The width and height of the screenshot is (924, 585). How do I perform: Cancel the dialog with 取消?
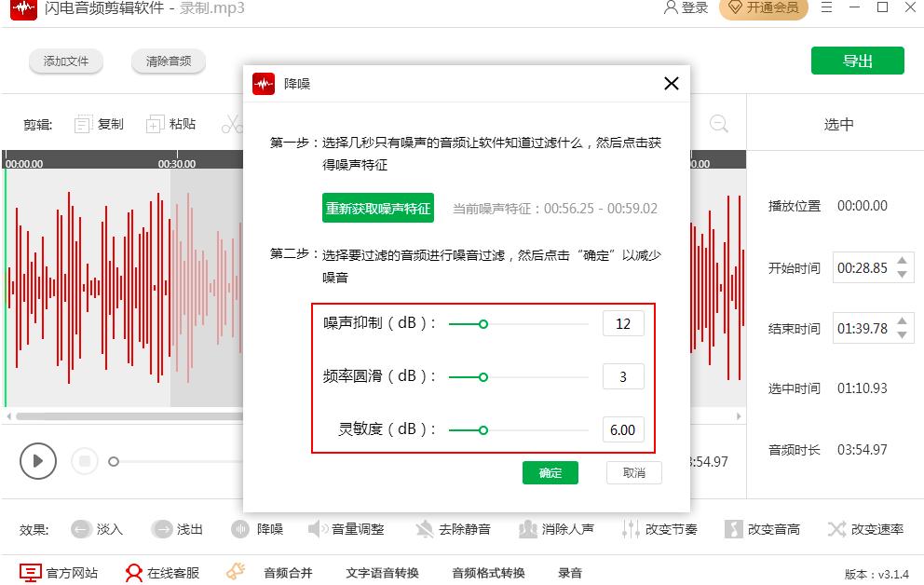coord(634,472)
